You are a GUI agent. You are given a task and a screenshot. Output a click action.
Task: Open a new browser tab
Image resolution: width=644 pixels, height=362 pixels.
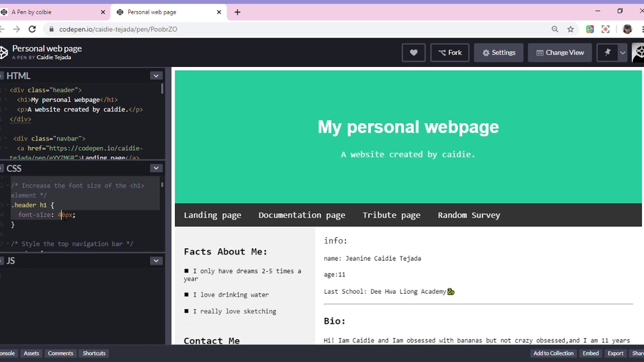point(237,12)
